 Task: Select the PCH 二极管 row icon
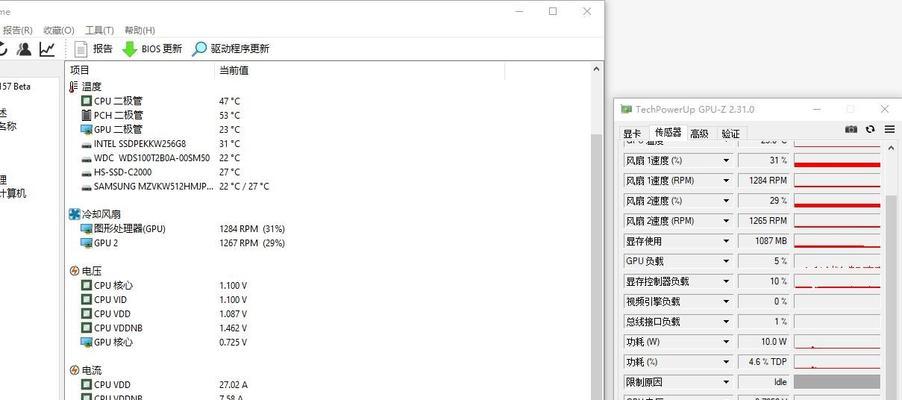86,115
